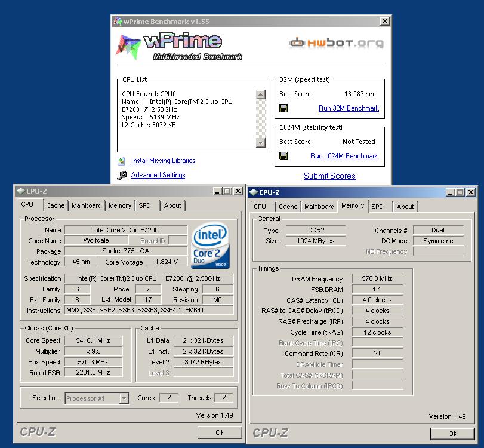Minimize the right CPU-Z window
484x448 pixels.
[450, 192]
